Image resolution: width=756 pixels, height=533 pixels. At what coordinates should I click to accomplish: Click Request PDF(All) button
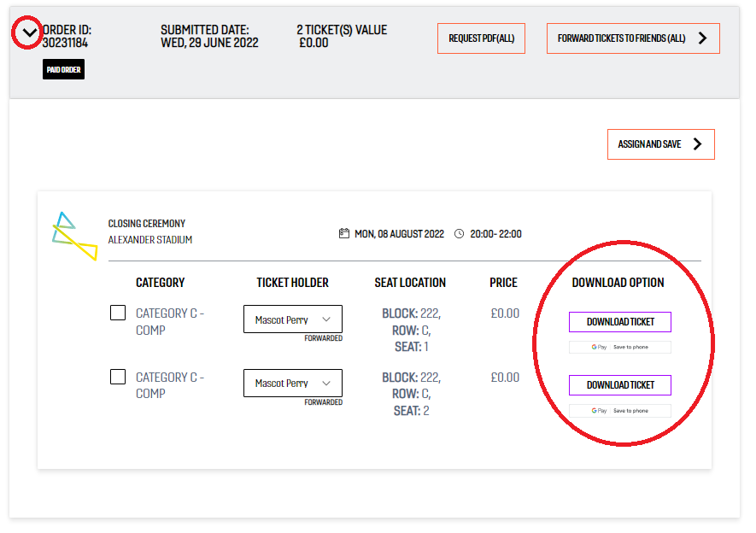481,38
